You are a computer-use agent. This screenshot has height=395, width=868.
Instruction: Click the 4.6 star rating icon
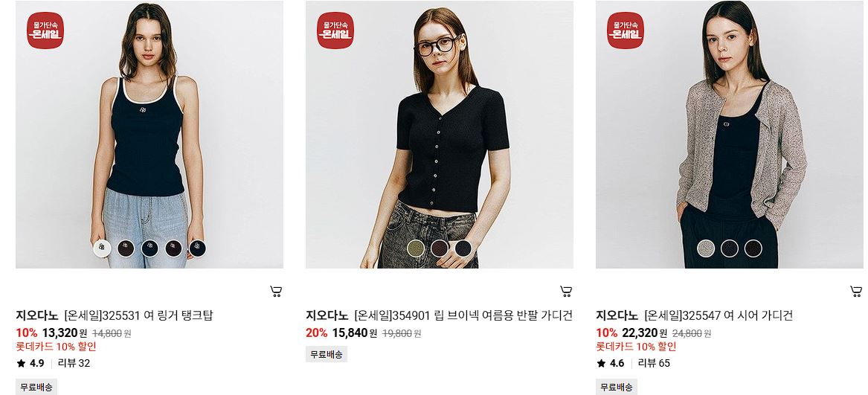click(x=601, y=364)
